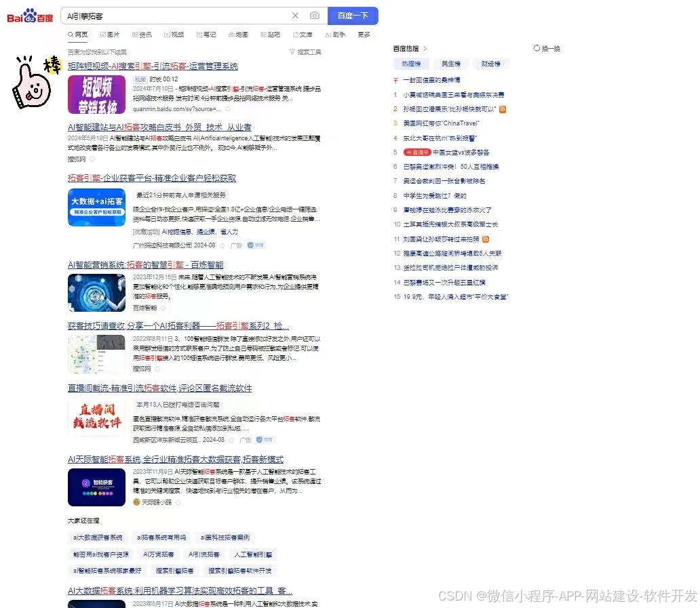
Task: Open ad result 直播间截流-精准引流拓客软件
Action: [x=160, y=388]
